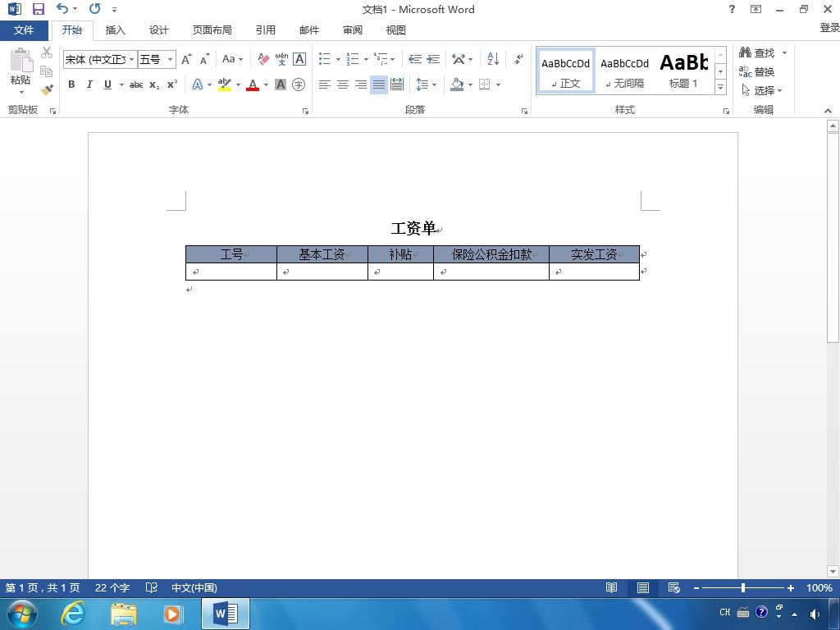This screenshot has width=840, height=630.
Task: Click the Sign in link
Action: coord(829,28)
